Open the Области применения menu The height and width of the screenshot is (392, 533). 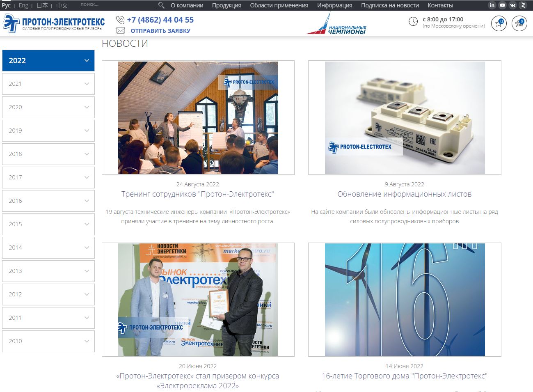(x=279, y=5)
